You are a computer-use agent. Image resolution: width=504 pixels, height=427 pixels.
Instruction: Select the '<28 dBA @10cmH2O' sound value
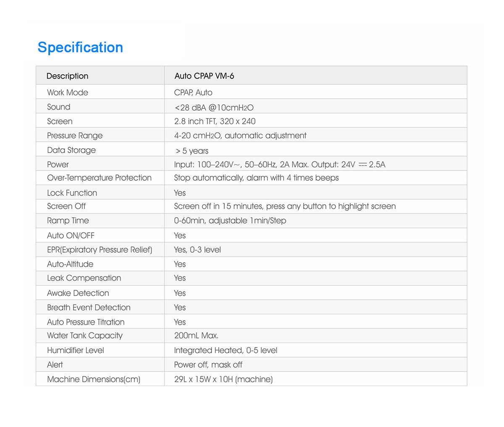tap(214, 108)
